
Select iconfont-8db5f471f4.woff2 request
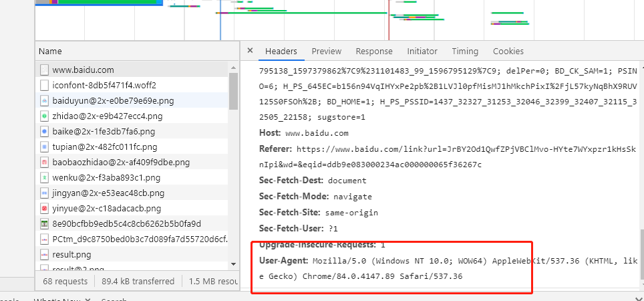(133, 85)
